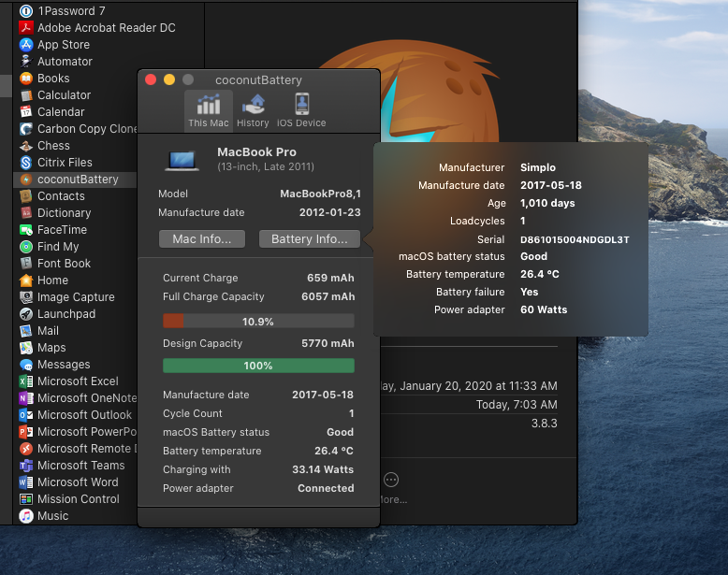This screenshot has height=575, width=728.
Task: Click the coconutBattery icon in Finder list
Action: click(x=26, y=180)
